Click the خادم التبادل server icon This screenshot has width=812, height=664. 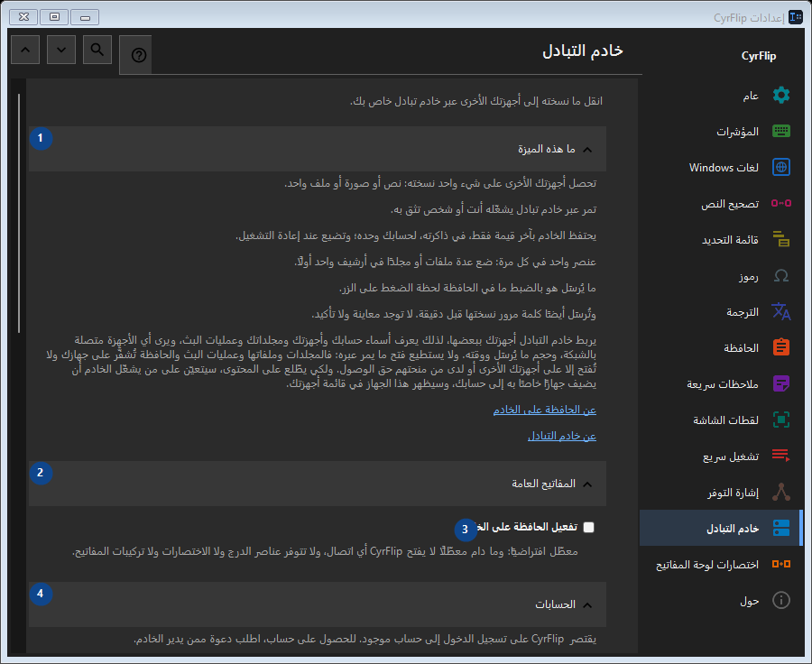click(x=781, y=528)
